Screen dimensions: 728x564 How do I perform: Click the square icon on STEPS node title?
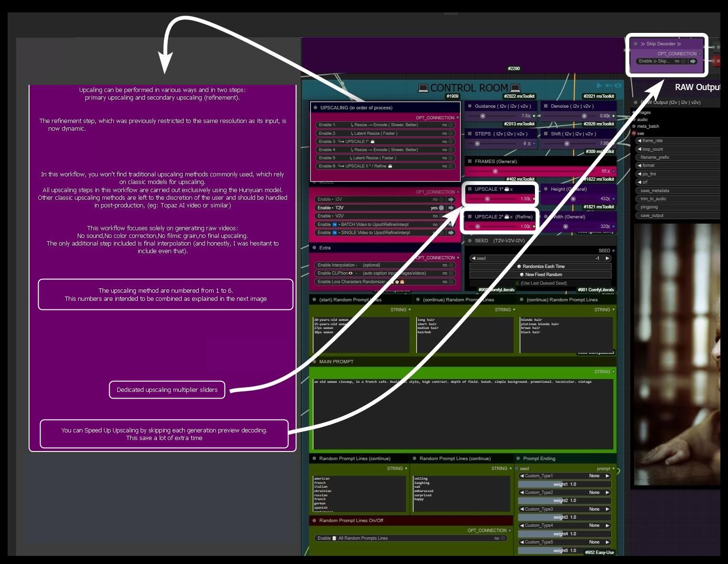point(470,134)
